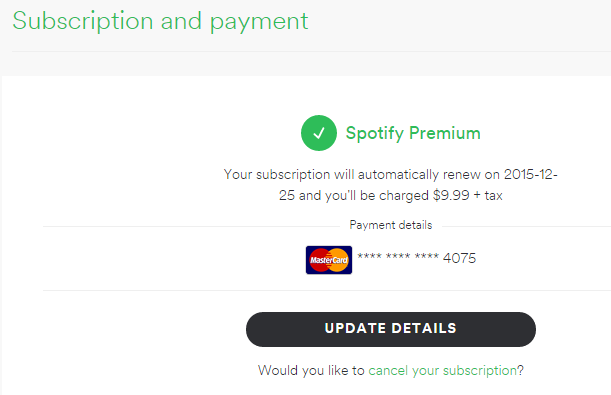
Task: Click the Payment details label
Action: click(391, 225)
